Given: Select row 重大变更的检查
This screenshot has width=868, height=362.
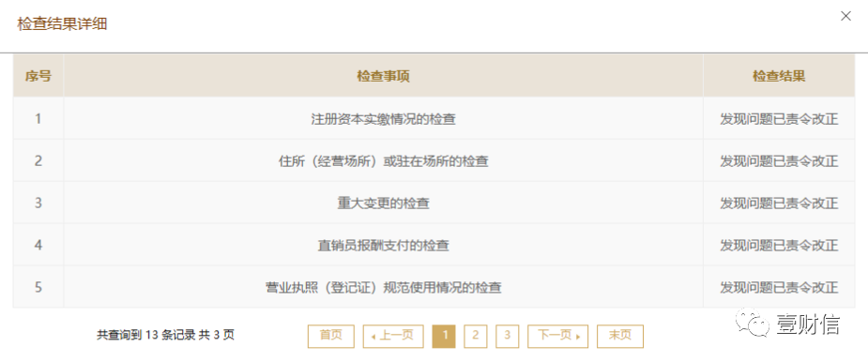Looking at the screenshot, I should click(434, 203).
